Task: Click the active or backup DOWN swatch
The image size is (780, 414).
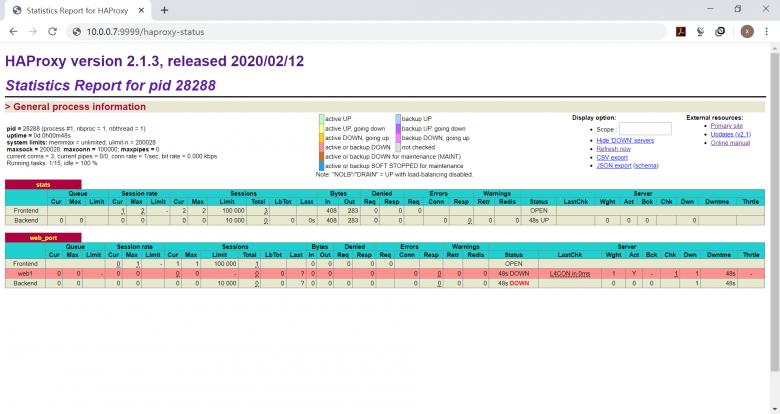Action: tap(321, 147)
